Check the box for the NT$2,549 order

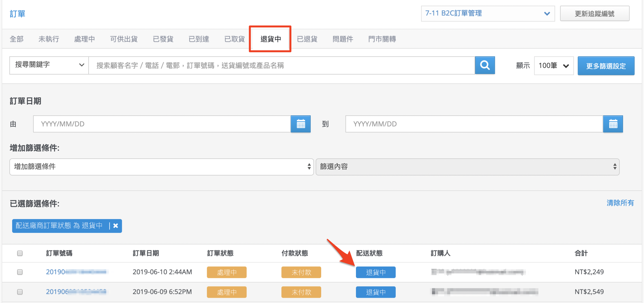pyautogui.click(x=20, y=292)
